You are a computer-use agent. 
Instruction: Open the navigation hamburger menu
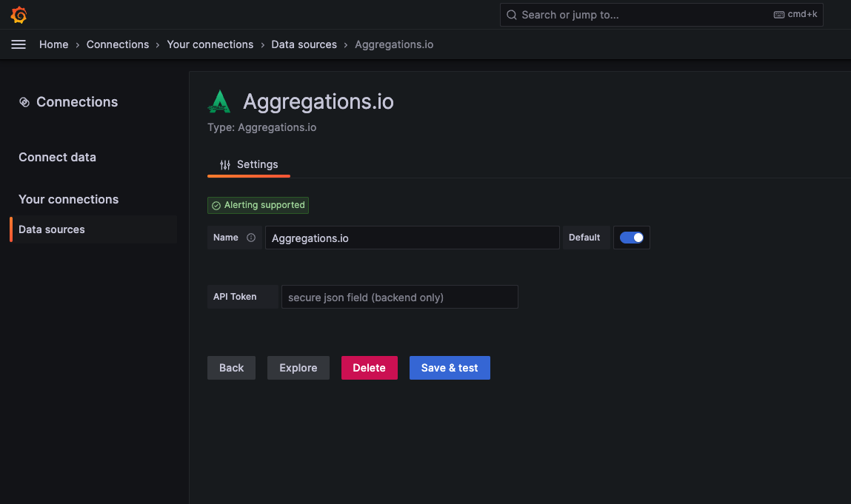(19, 44)
